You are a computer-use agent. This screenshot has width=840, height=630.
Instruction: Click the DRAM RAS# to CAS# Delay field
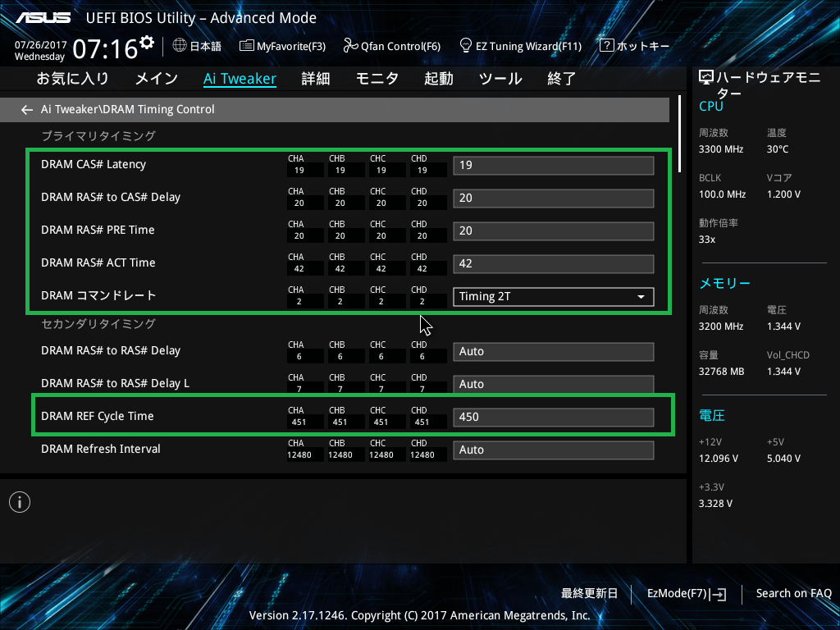[x=554, y=199]
